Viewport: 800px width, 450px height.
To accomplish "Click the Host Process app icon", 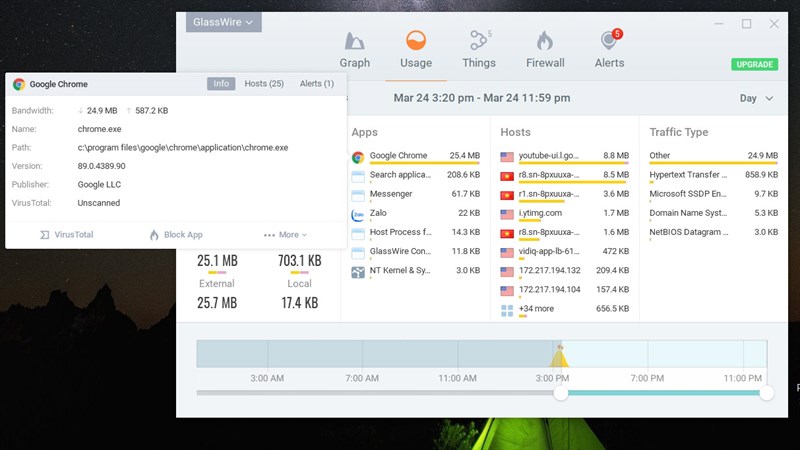I will click(358, 234).
